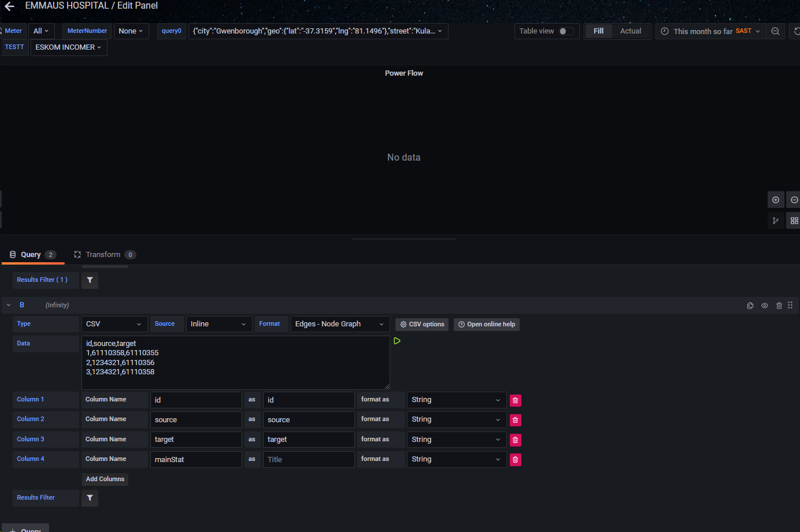Edit the Column 4 Title field
This screenshot has width=800, height=532.
(309, 460)
